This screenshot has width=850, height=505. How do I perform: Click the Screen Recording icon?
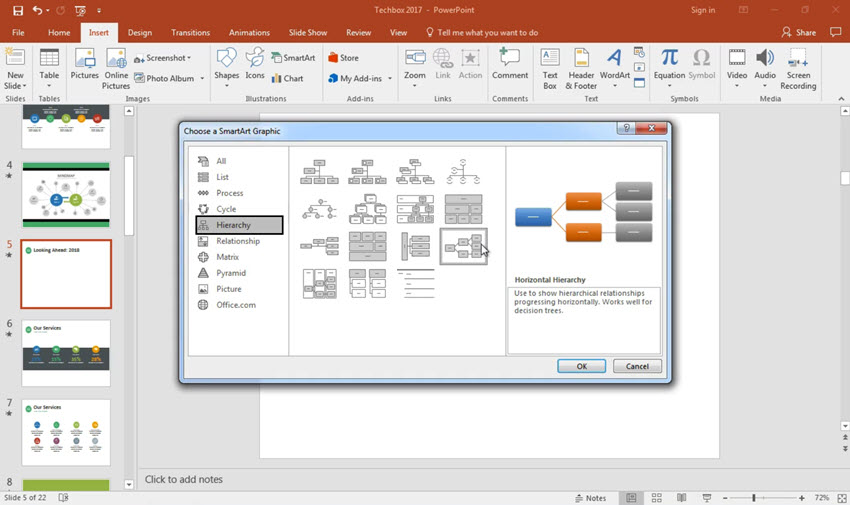pyautogui.click(x=798, y=64)
